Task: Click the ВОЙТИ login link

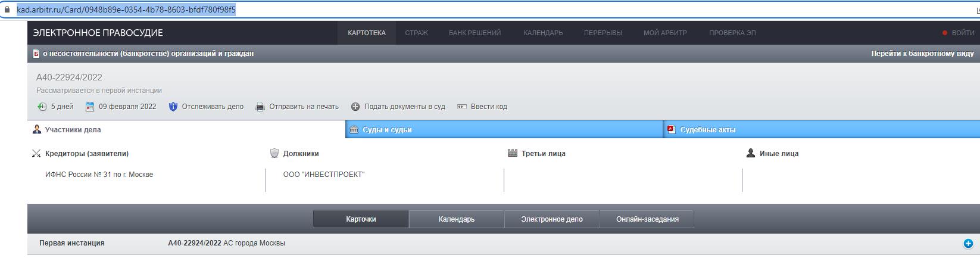Action: (x=963, y=33)
